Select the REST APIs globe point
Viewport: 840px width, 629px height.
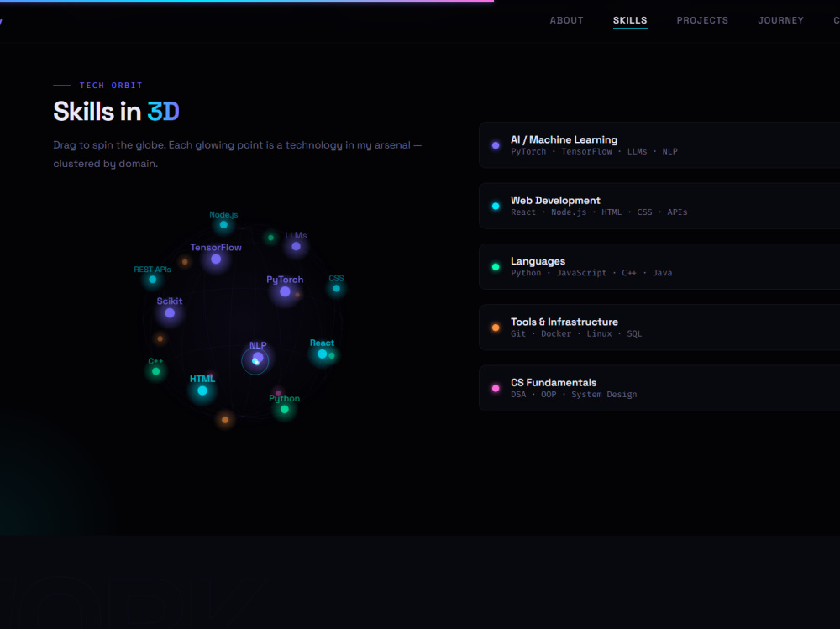153,280
